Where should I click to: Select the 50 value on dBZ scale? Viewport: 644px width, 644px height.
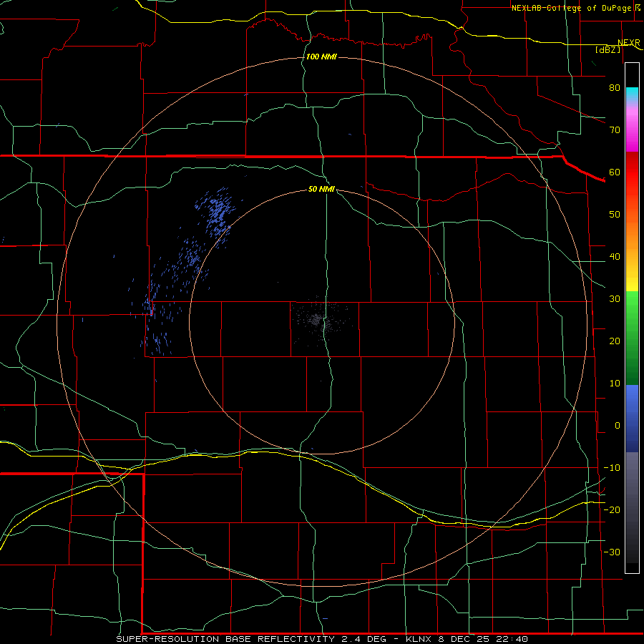click(615, 215)
